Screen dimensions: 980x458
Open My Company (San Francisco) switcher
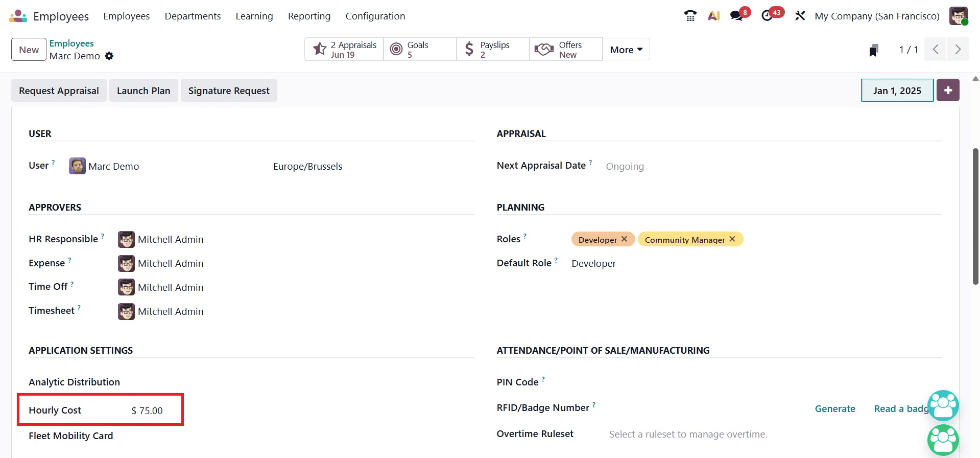[877, 16]
